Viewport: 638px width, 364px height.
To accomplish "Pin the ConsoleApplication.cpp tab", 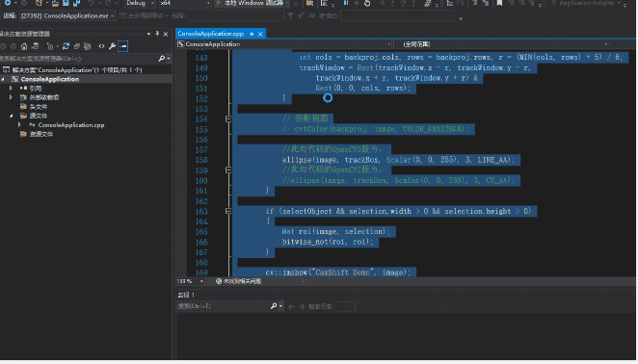I will tap(252, 34).
